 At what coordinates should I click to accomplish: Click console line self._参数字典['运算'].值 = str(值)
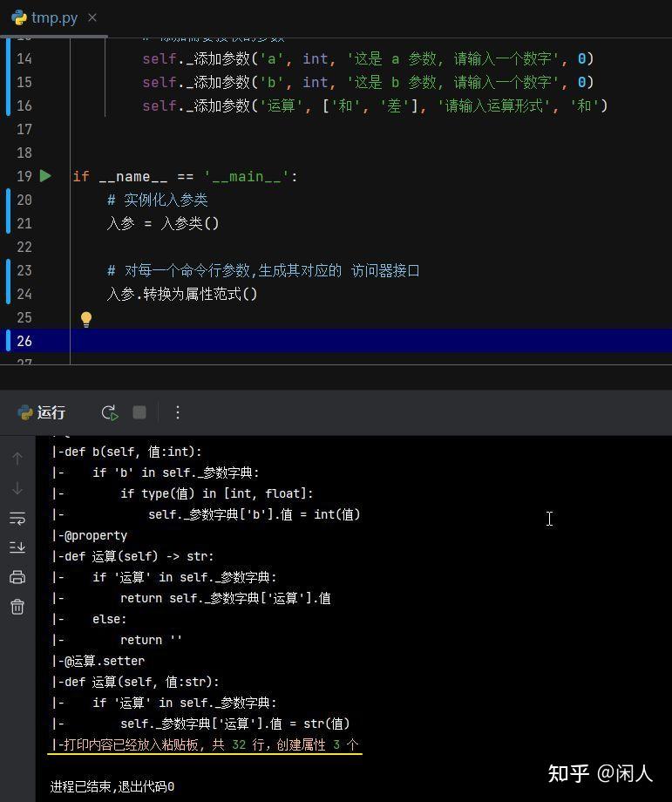click(x=234, y=724)
